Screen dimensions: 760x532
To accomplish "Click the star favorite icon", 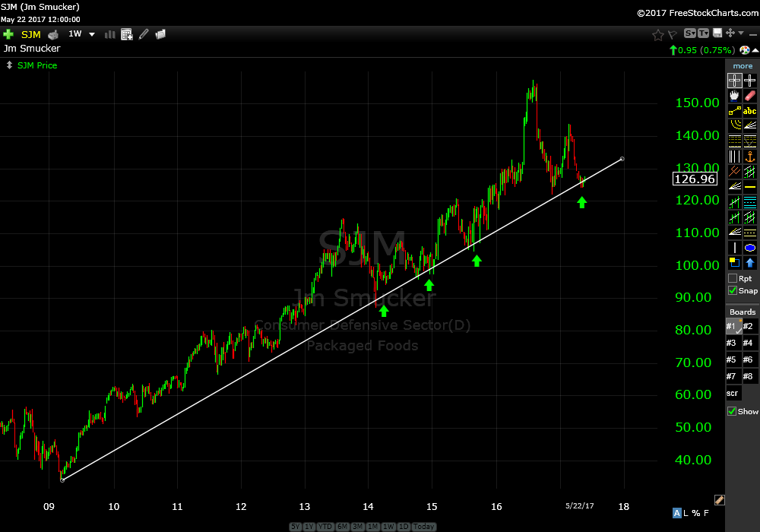I will point(658,34).
